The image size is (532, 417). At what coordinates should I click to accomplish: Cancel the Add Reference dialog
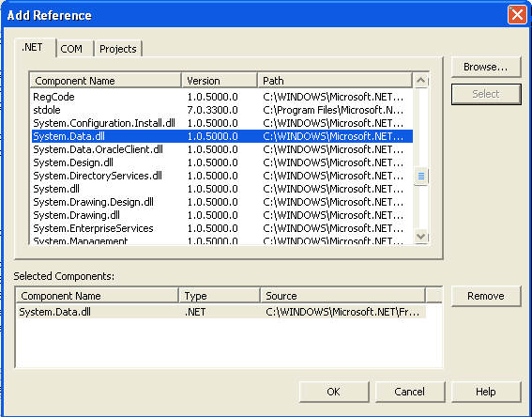coord(410,392)
